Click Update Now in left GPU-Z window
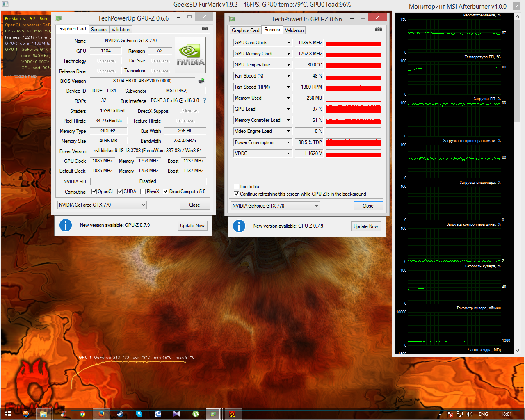Image resolution: width=525 pixels, height=420 pixels. (192, 226)
